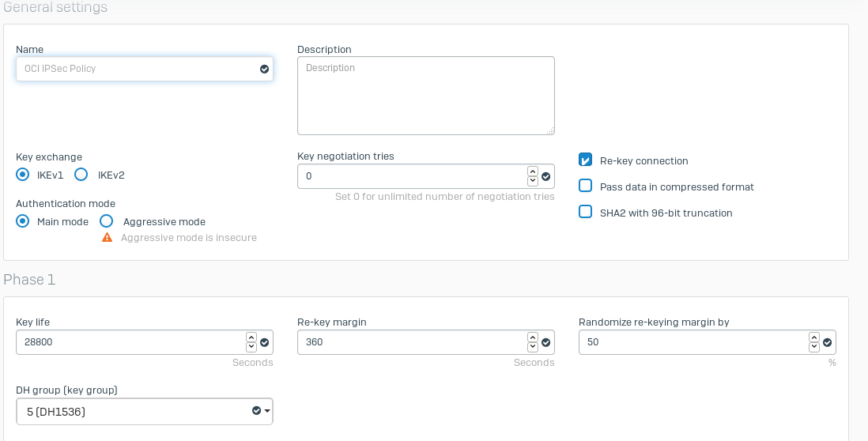Choose Aggressive mode authentication
The image size is (868, 441).
pos(107,221)
